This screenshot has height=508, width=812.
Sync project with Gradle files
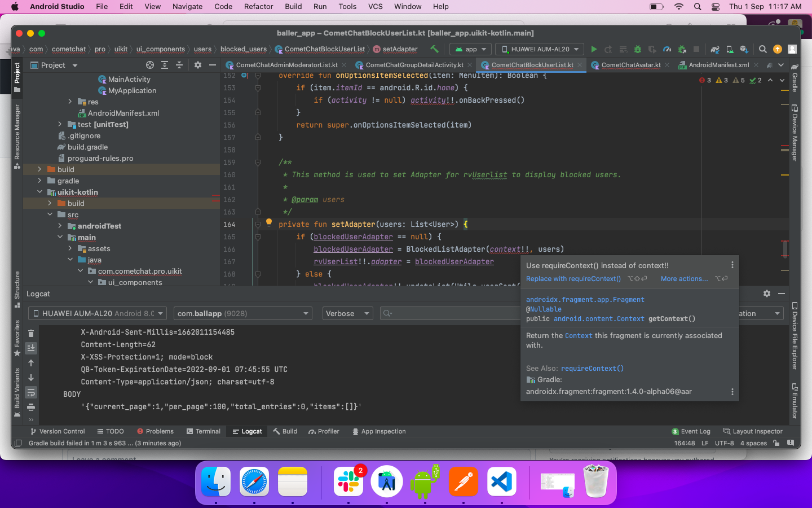[x=715, y=49]
